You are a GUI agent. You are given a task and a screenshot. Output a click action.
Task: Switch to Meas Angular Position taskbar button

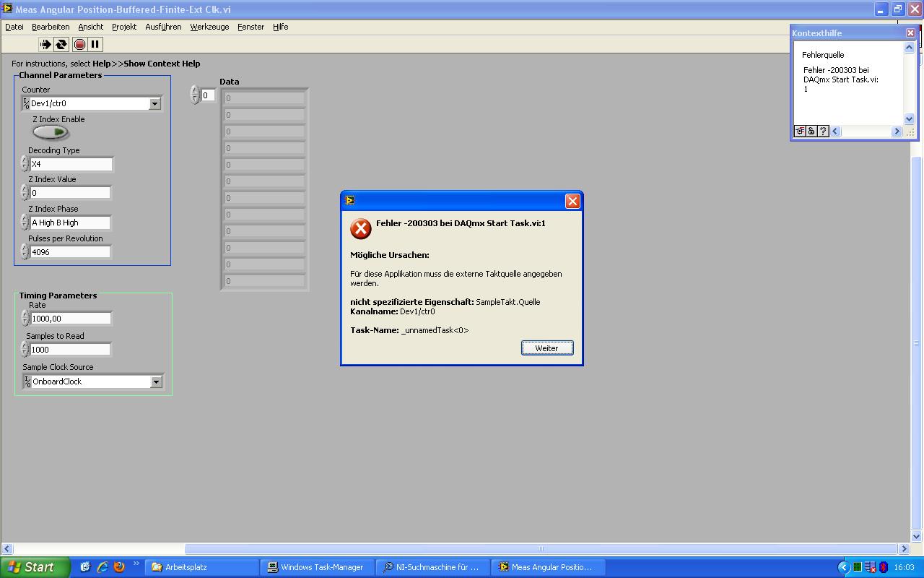click(x=549, y=567)
